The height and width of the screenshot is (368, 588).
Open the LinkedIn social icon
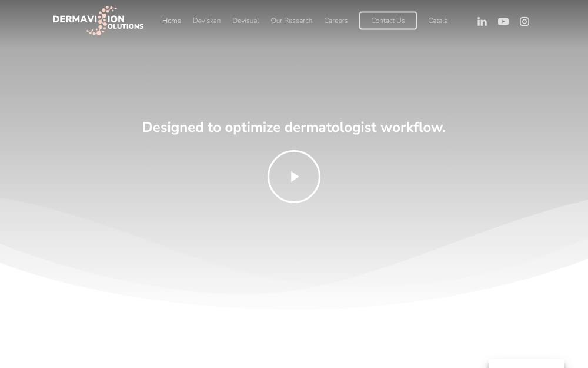[x=482, y=22]
